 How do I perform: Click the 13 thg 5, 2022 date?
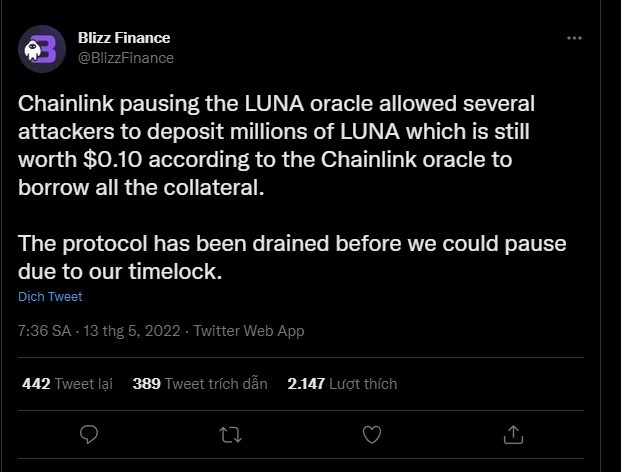(134, 331)
